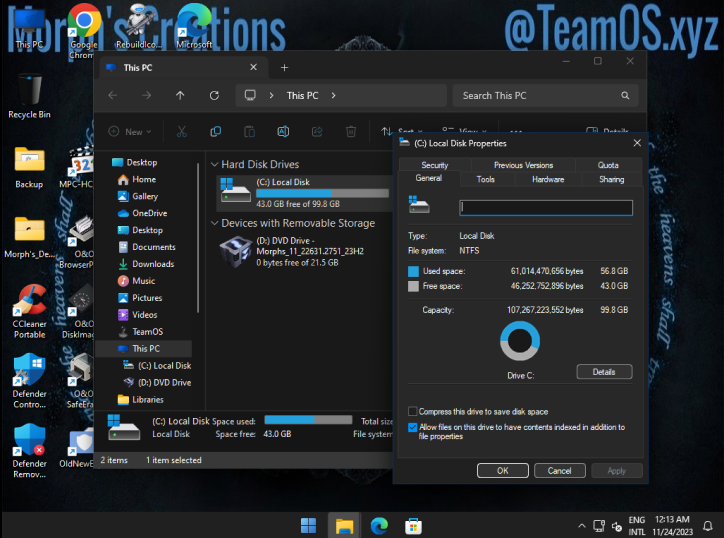Open the Backup folder on desktop
Screen dimensions: 724x538
(x=30, y=167)
